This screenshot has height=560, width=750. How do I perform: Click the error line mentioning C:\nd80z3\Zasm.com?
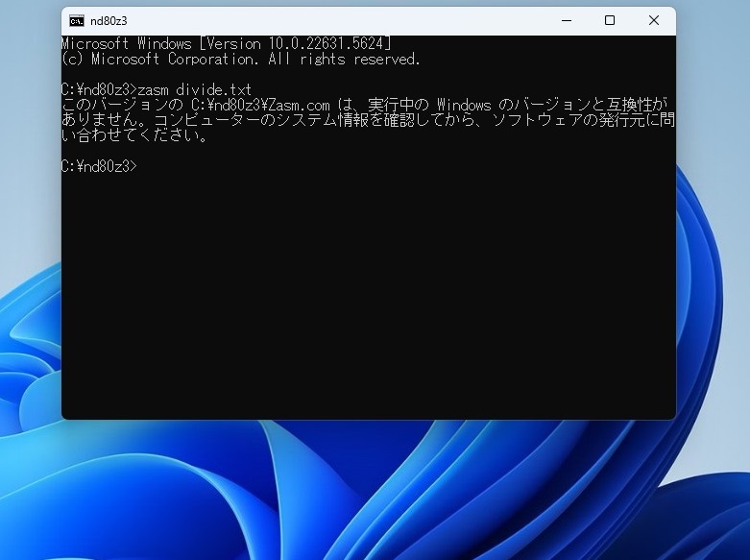(x=365, y=105)
